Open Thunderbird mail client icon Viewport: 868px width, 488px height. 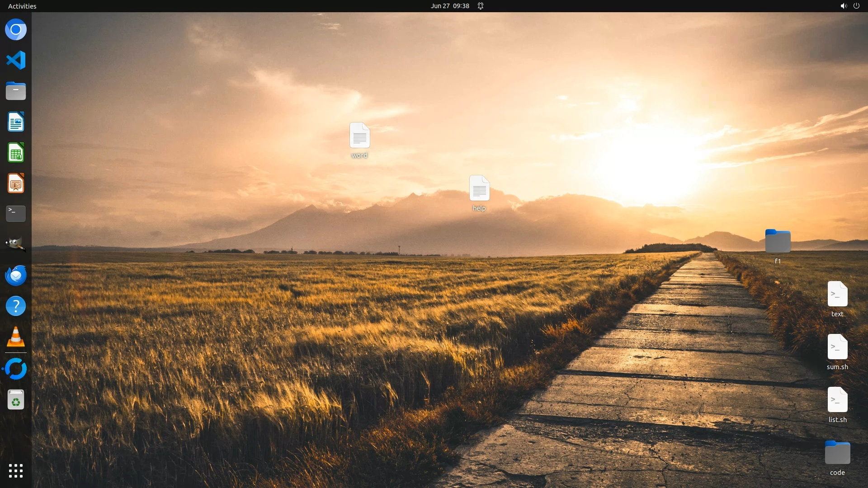click(16, 275)
